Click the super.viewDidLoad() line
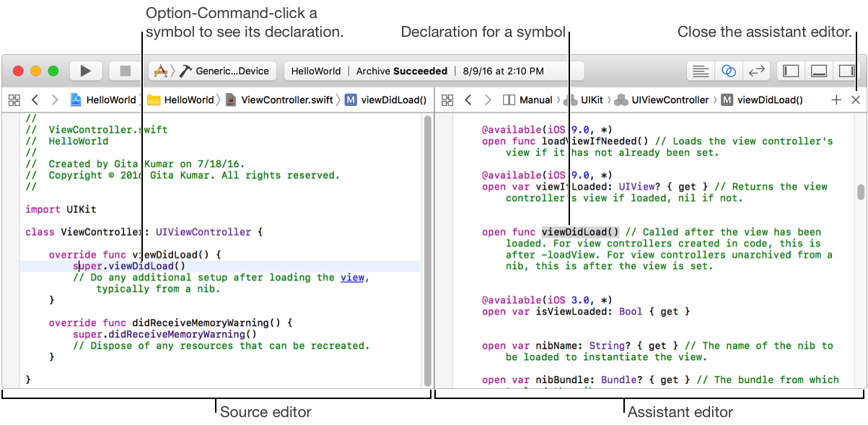This screenshot has width=868, height=425. tap(129, 266)
